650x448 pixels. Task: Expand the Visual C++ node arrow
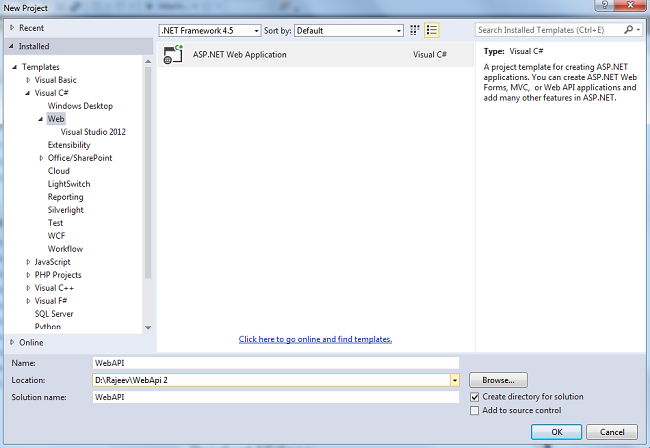[x=28, y=288]
